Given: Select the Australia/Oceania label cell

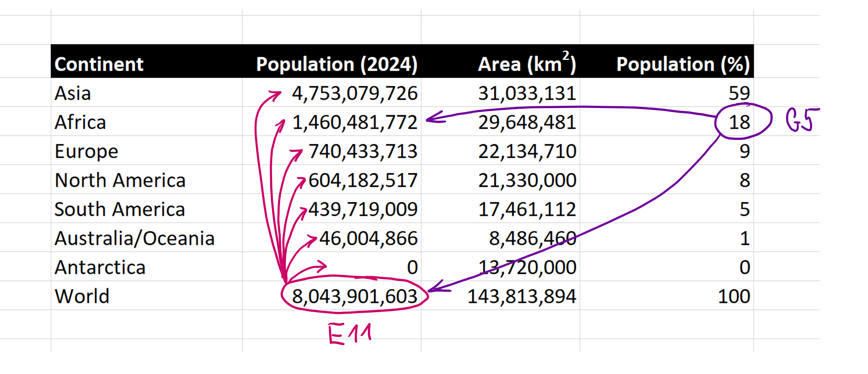Looking at the screenshot, I should coord(134,238).
